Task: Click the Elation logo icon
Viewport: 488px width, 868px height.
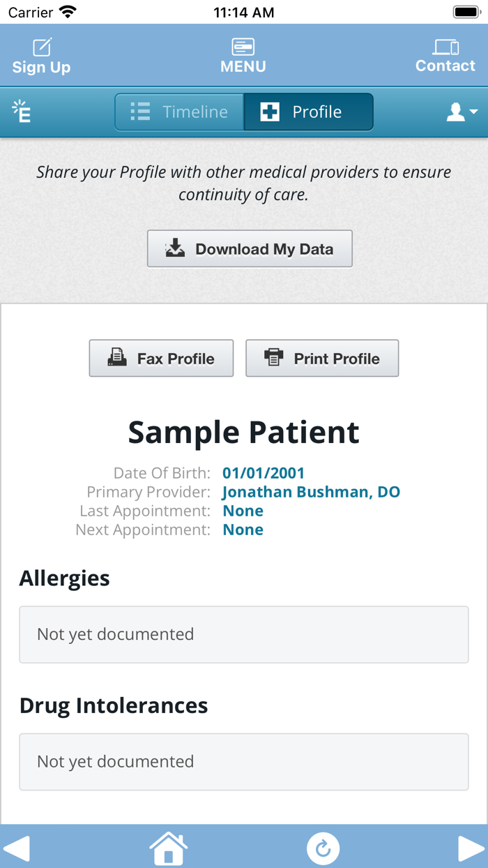Action: (22, 112)
